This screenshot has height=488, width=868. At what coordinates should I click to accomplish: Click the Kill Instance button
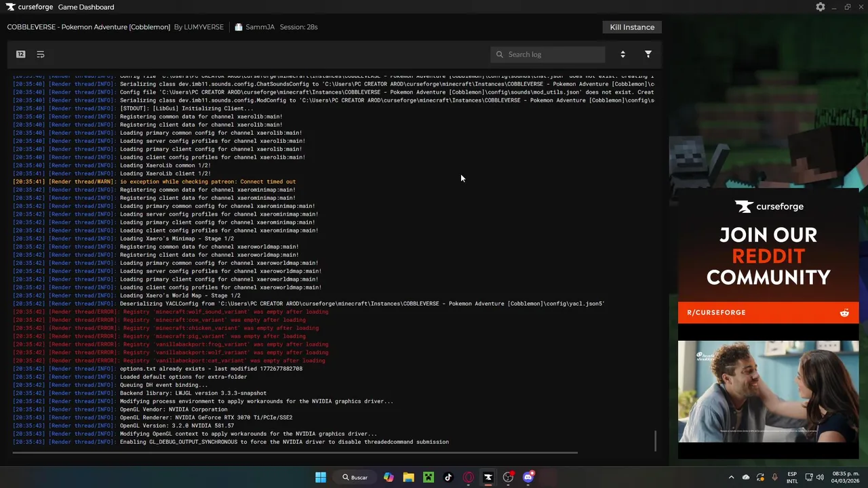(x=632, y=27)
